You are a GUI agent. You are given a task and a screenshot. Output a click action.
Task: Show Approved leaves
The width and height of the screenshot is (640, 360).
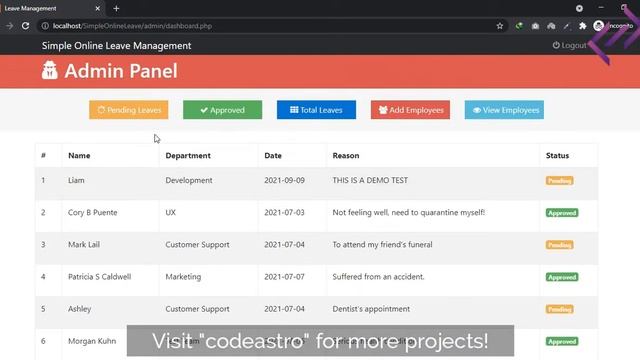(x=222, y=110)
